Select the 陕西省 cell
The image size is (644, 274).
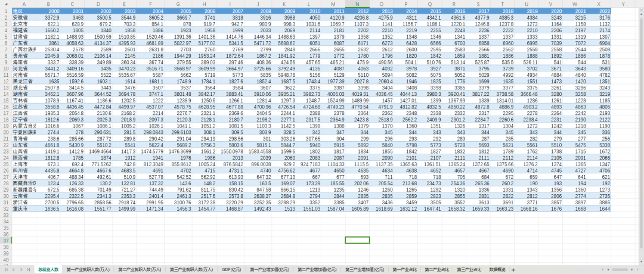coord(23,158)
